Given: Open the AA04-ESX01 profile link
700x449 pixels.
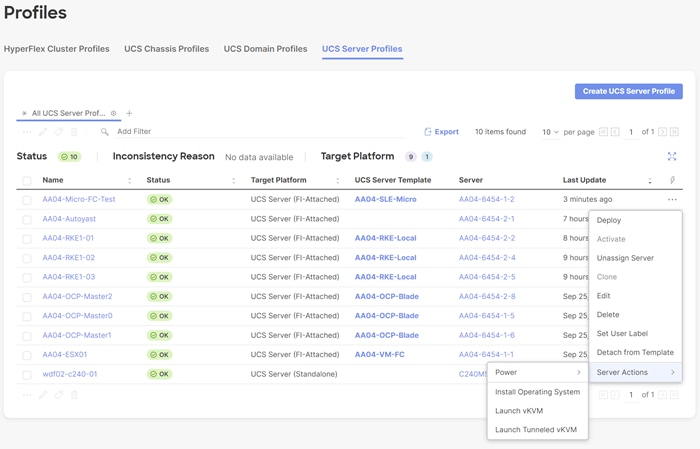Looking at the screenshot, I should coord(65,354).
